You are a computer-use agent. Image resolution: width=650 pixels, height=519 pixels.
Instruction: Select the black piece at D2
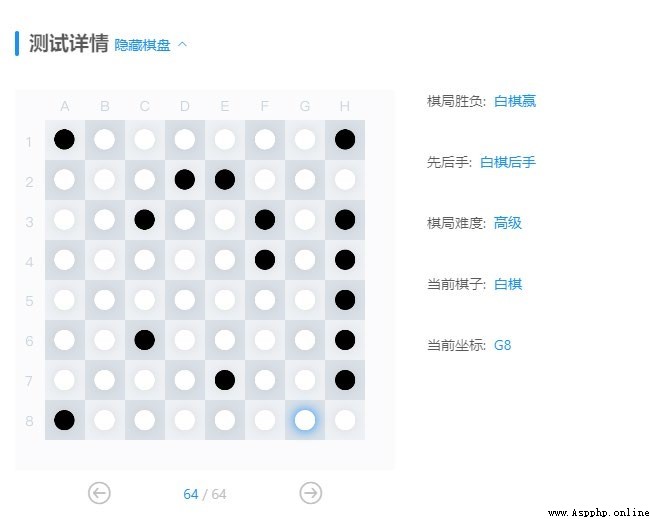184,179
